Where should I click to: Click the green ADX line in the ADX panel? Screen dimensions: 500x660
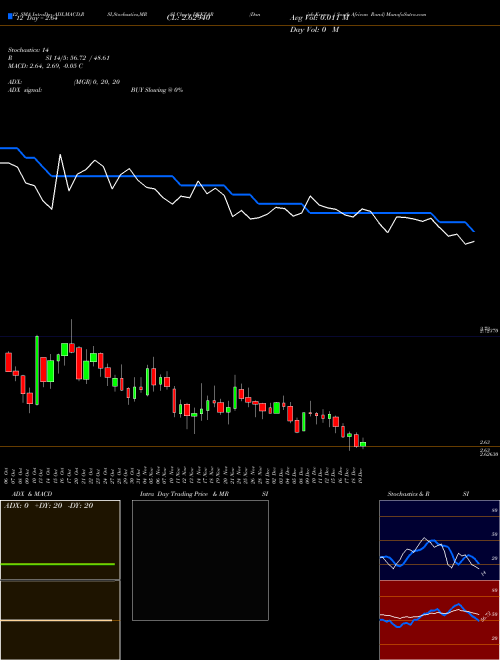pyautogui.click(x=58, y=564)
